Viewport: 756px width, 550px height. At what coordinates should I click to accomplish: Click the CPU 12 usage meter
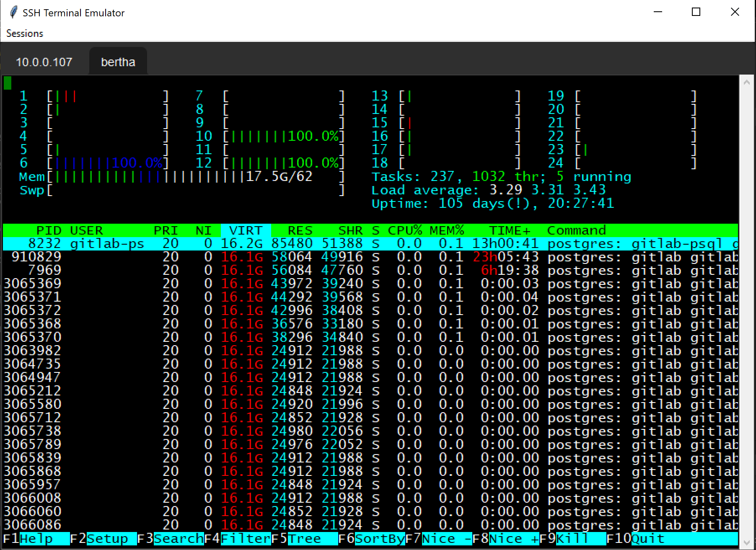(x=270, y=163)
